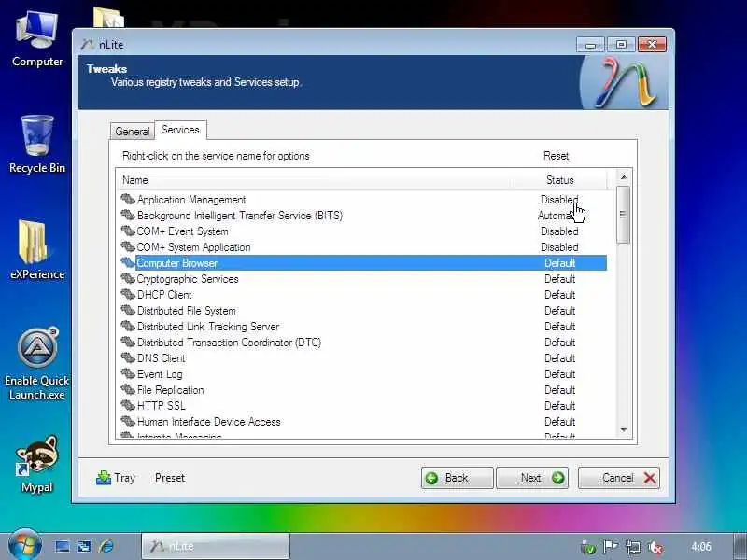Click the Windows Start orb
The width and height of the screenshot is (747, 560).
pyautogui.click(x=25, y=546)
